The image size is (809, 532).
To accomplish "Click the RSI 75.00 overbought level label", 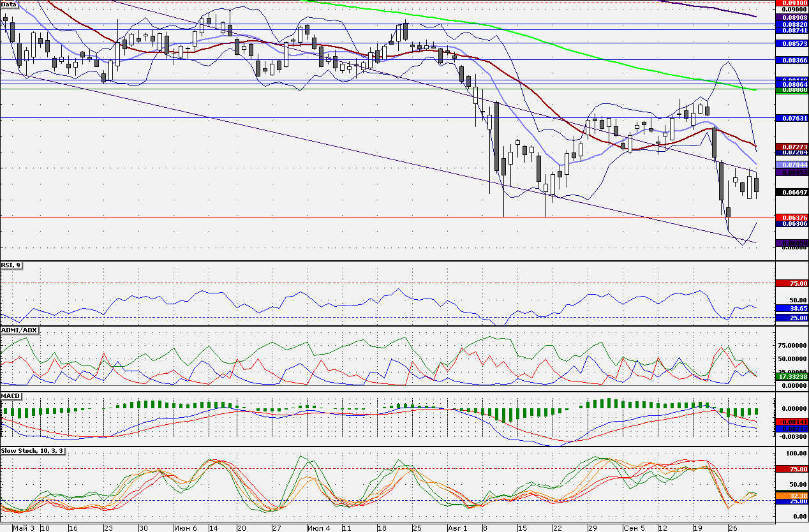I will tap(792, 283).
